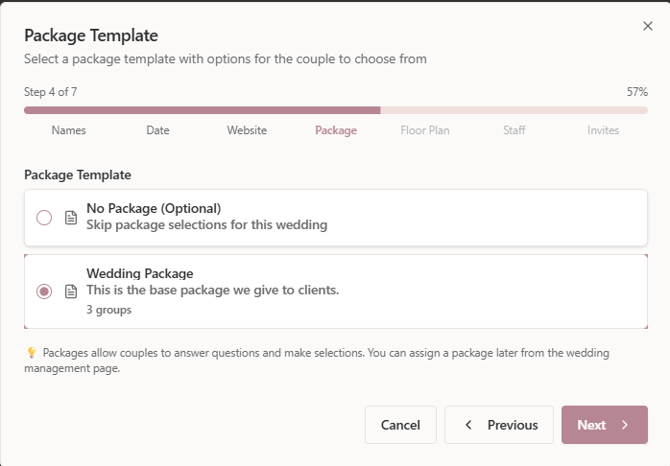Select the No Package radio button
670x466 pixels.
pyautogui.click(x=44, y=217)
